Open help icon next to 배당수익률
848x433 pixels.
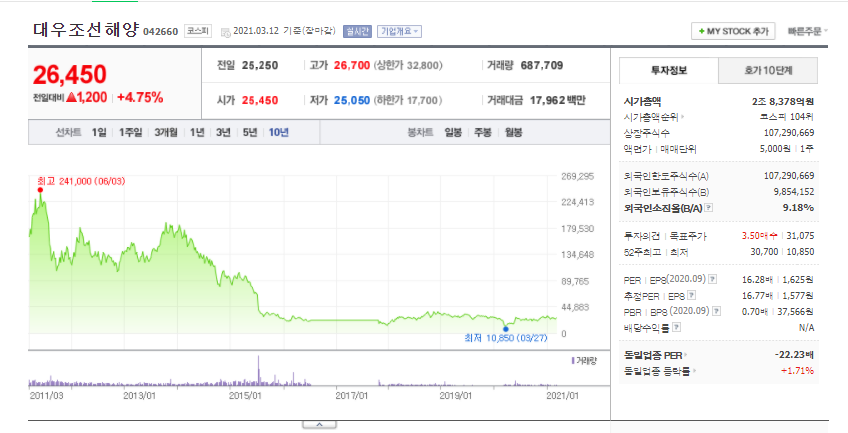(x=677, y=327)
